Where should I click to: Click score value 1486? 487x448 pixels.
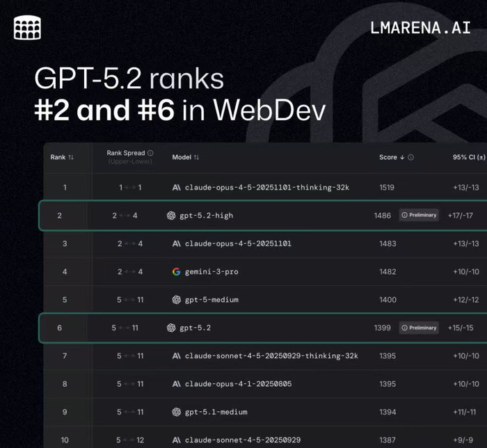click(x=383, y=216)
